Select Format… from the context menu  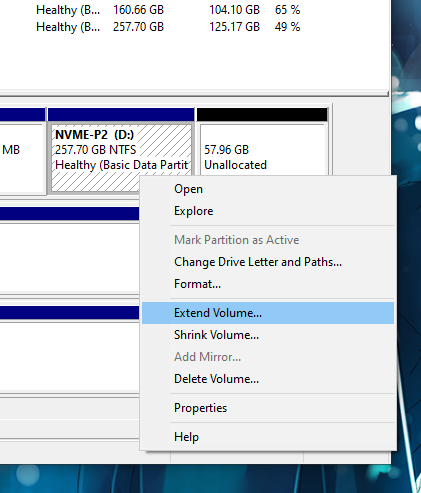click(x=268, y=284)
